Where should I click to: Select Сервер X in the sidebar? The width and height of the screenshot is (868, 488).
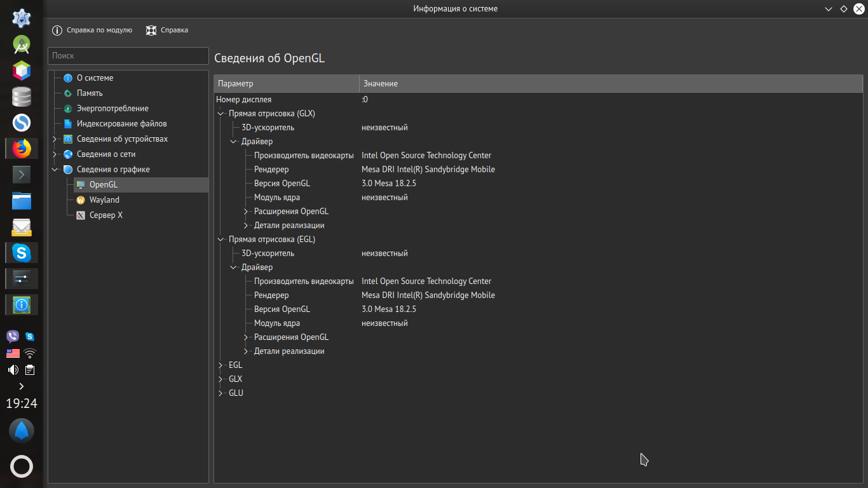105,215
